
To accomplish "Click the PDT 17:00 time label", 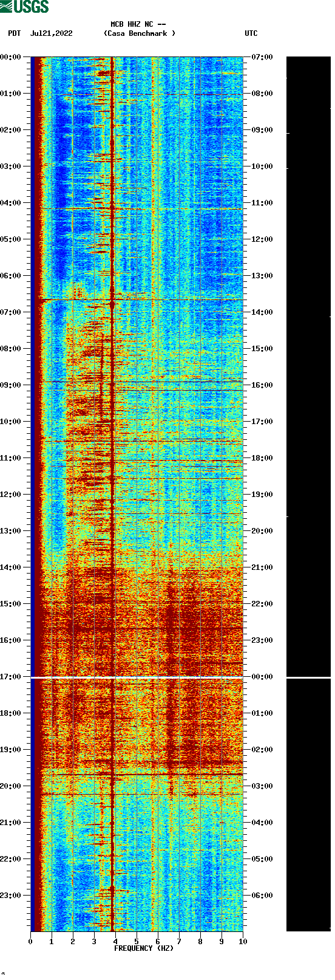I will pyautogui.click(x=11, y=677).
